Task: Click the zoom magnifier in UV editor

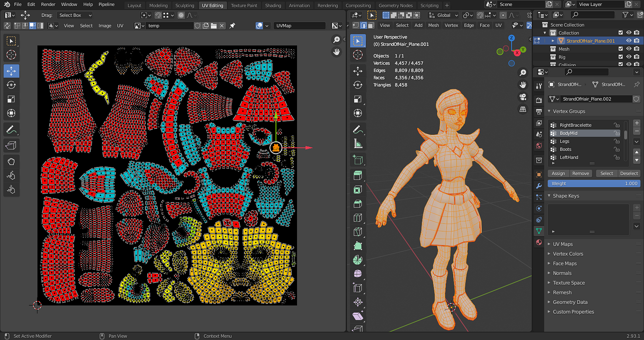Action: (337, 40)
